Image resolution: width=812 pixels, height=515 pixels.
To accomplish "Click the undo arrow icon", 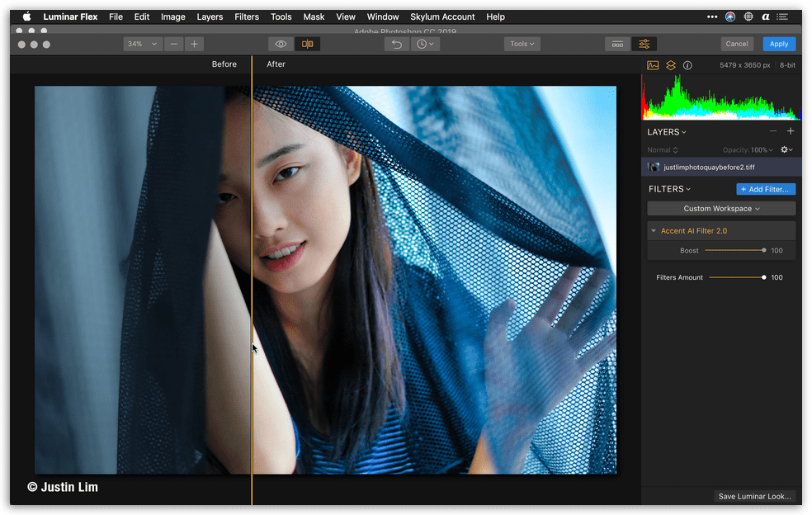I will point(396,44).
